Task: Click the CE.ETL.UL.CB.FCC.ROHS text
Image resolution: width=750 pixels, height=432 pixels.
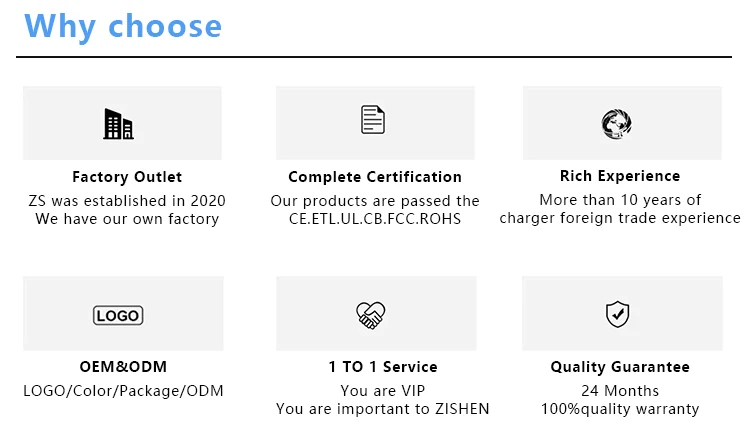Action: [375, 218]
